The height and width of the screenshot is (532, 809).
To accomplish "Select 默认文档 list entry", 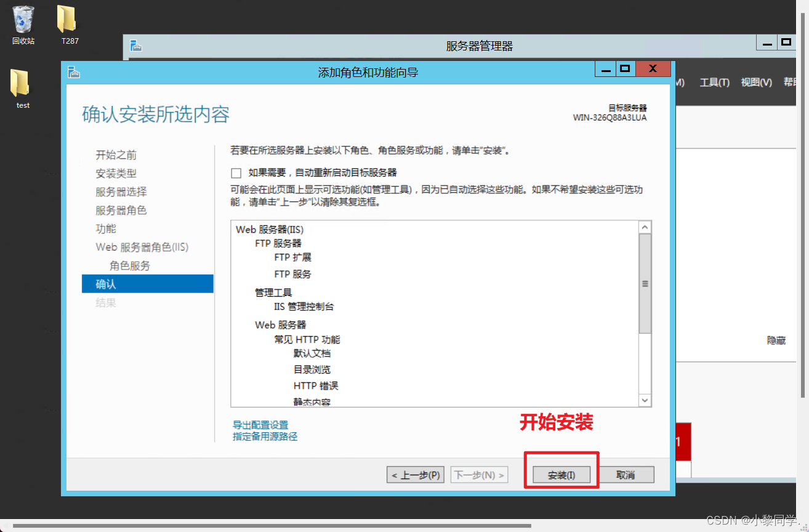I will coord(312,353).
